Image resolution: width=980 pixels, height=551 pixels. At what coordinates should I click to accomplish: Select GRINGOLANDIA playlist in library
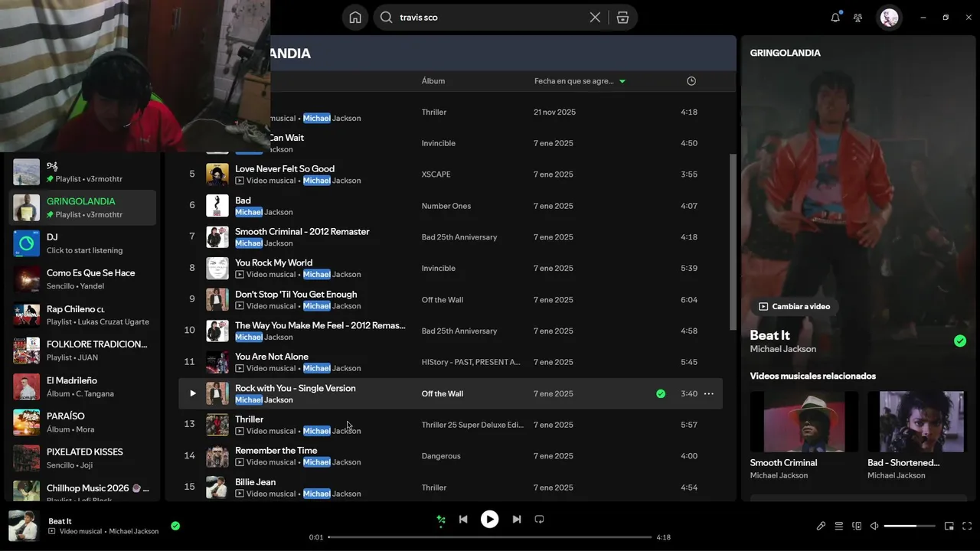tap(83, 207)
